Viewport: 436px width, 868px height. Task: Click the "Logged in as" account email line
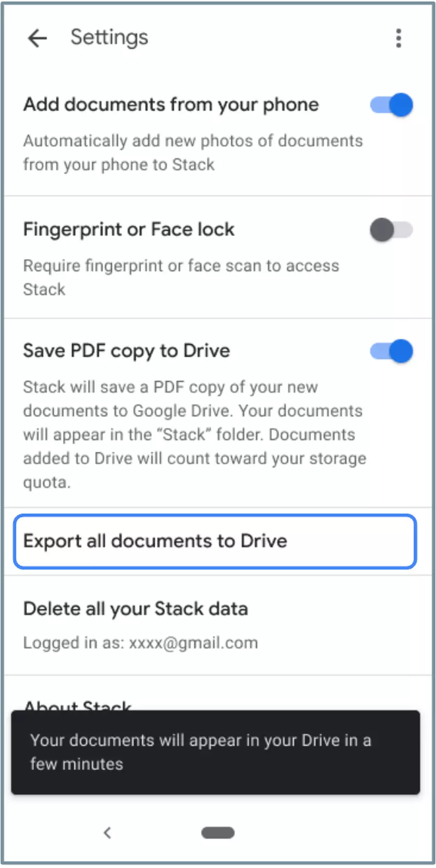tap(141, 643)
